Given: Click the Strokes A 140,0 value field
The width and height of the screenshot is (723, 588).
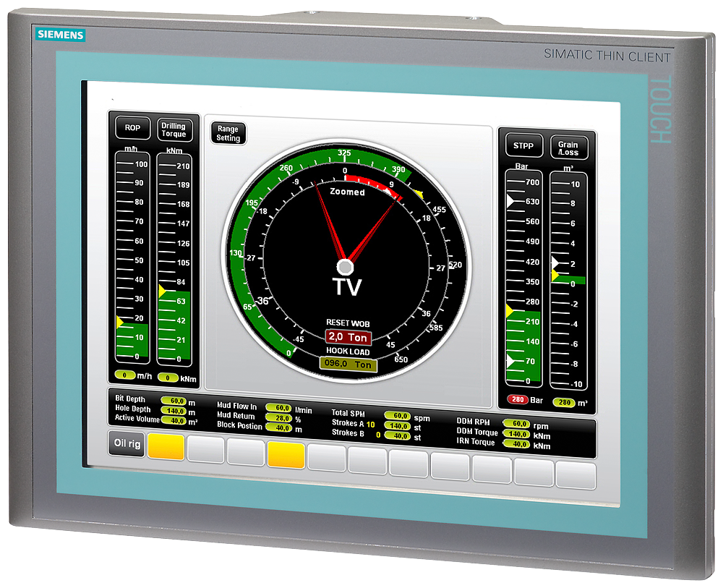Looking at the screenshot, I should (x=397, y=426).
